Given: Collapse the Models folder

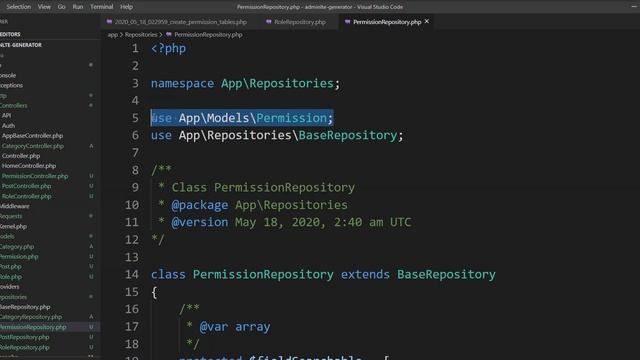Looking at the screenshot, I should coord(7,237).
